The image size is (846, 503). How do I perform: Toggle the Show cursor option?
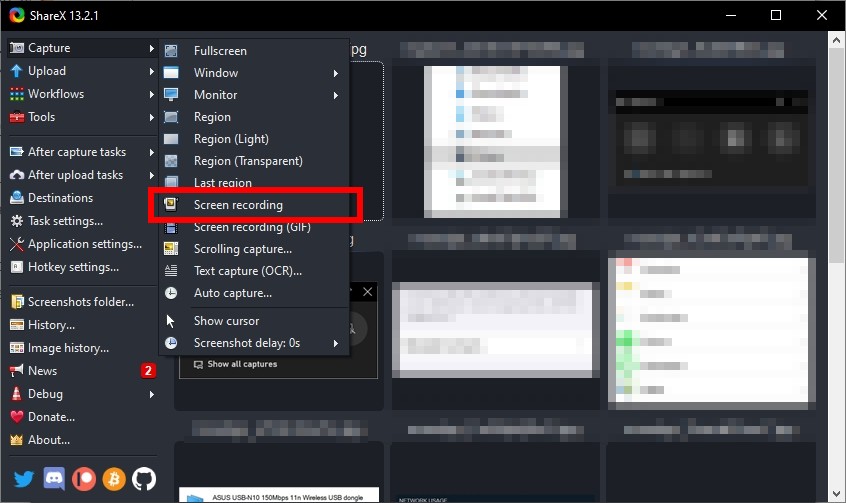coord(254,321)
